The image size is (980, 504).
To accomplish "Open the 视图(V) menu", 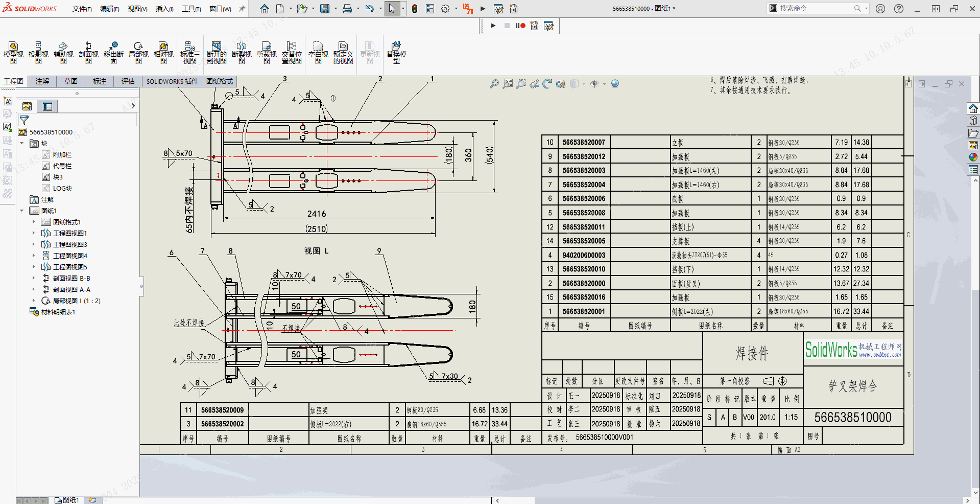I will (x=137, y=9).
